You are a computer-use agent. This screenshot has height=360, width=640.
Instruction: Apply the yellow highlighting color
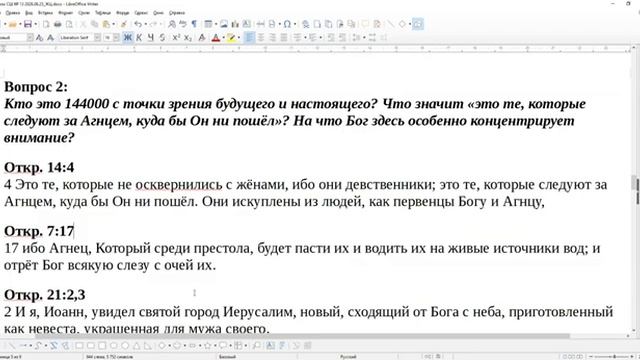point(231,38)
